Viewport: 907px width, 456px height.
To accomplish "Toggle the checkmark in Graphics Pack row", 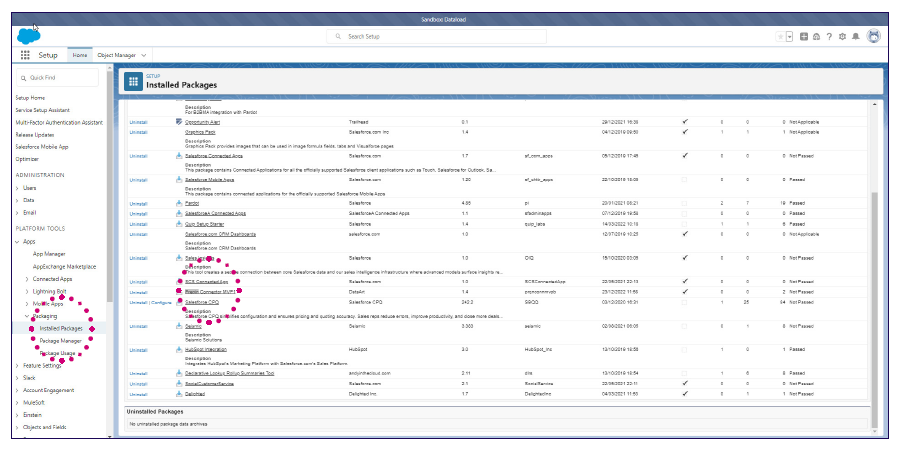I will click(685, 132).
